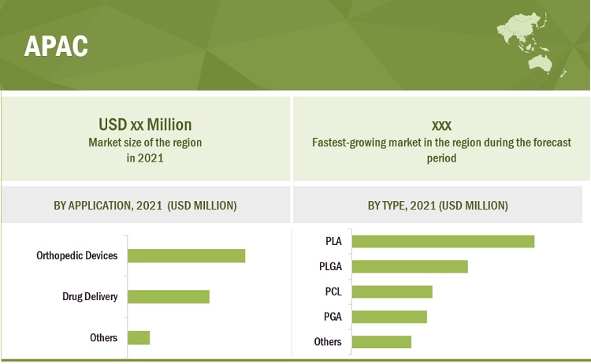Click the Orthopedic Devices label

[x=77, y=256]
